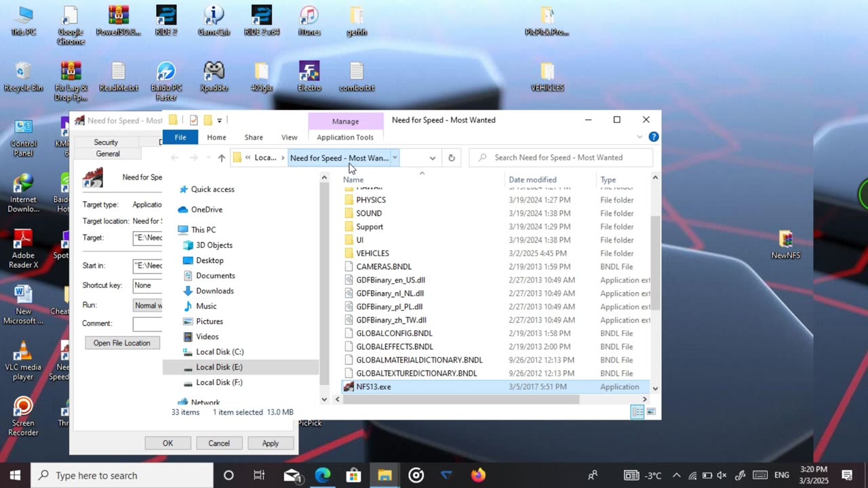Viewport: 868px width, 488px height.
Task: Select Local Disk (F:) in navigation pane
Action: coord(218,382)
